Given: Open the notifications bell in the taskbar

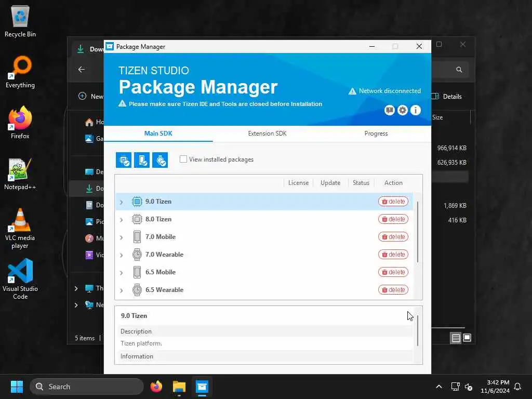Looking at the screenshot, I should coord(518,387).
